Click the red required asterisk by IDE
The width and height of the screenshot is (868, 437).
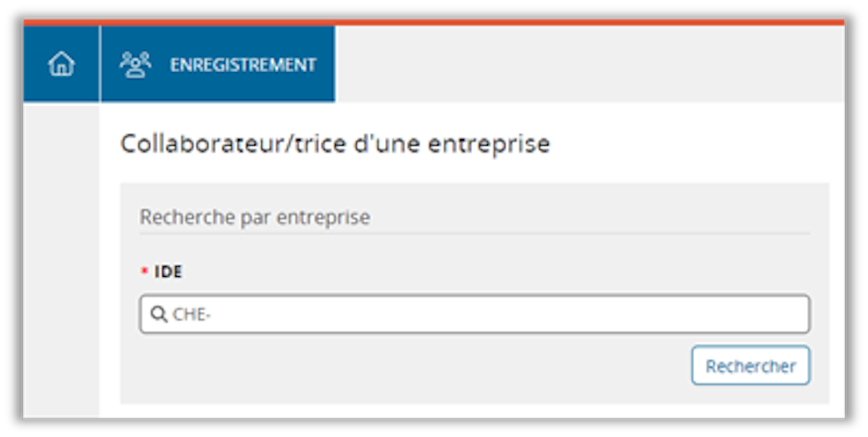pos(144,272)
